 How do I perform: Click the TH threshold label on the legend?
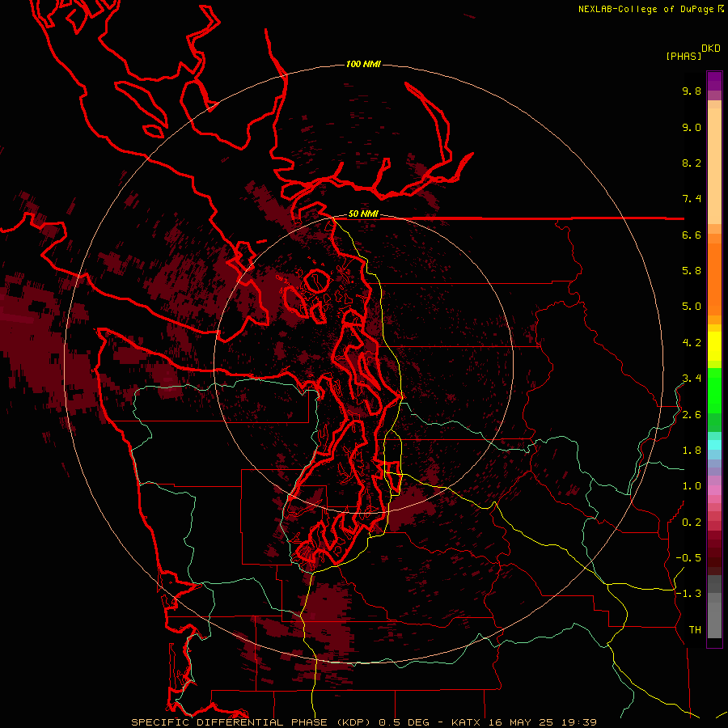click(x=695, y=630)
